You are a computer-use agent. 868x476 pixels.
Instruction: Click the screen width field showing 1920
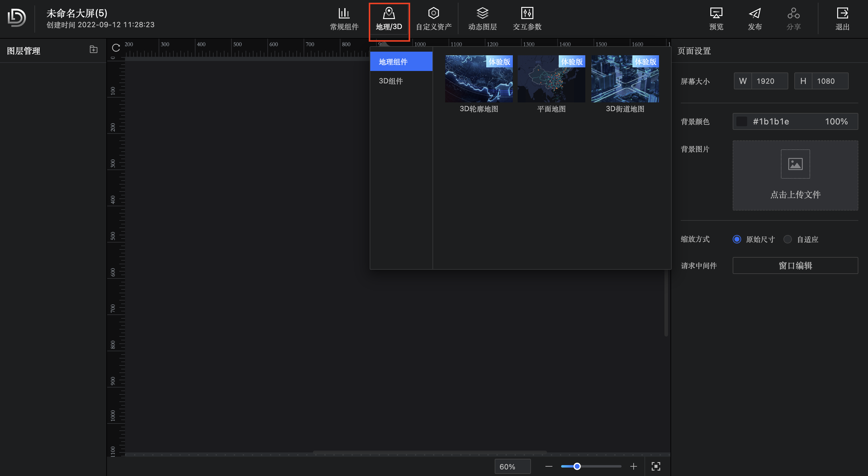click(769, 81)
